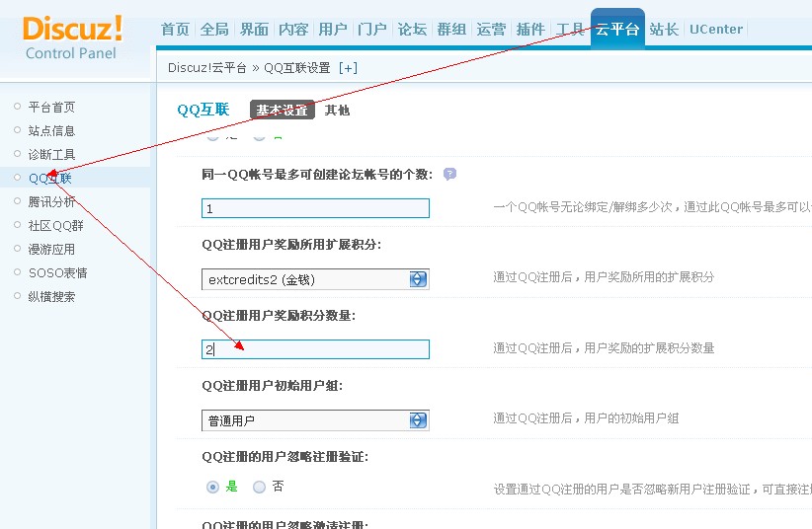Open the 工具 top menu
812x529 pixels.
click(x=570, y=29)
